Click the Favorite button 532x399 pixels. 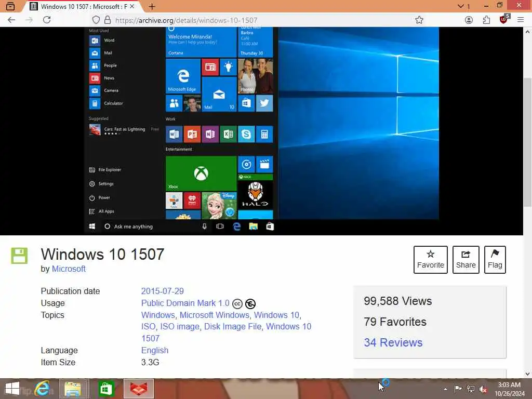point(430,260)
